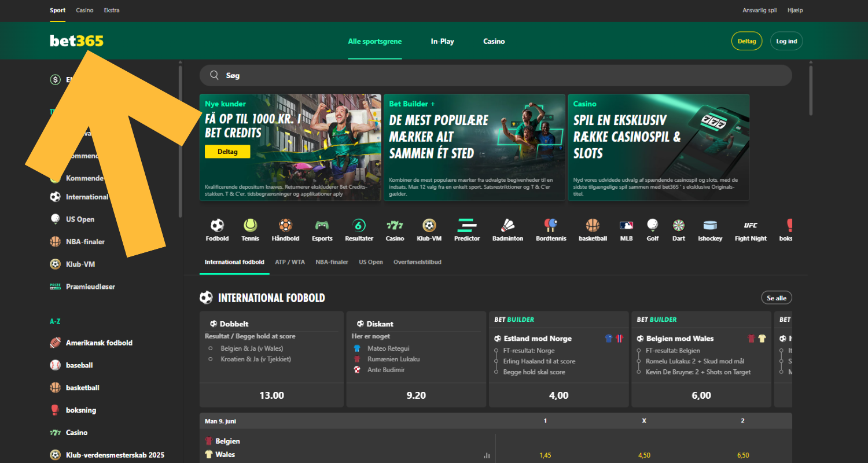Open the Fodbold sport icon
The width and height of the screenshot is (868, 463).
point(217,230)
